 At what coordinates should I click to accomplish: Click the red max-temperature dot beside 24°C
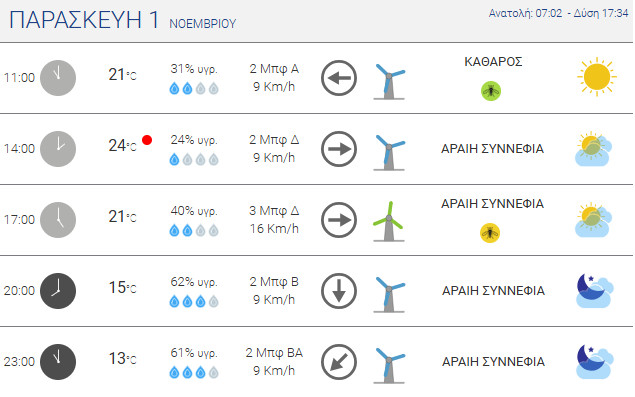[x=147, y=140]
